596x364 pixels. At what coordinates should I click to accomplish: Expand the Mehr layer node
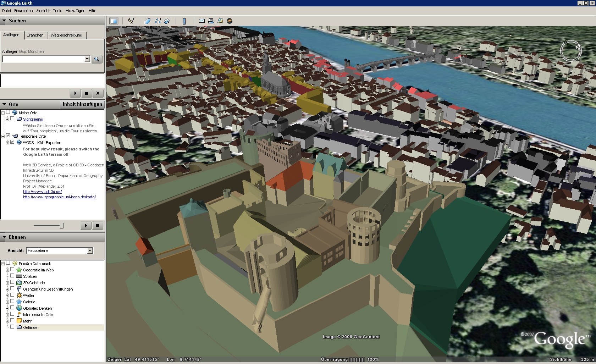[7, 321]
